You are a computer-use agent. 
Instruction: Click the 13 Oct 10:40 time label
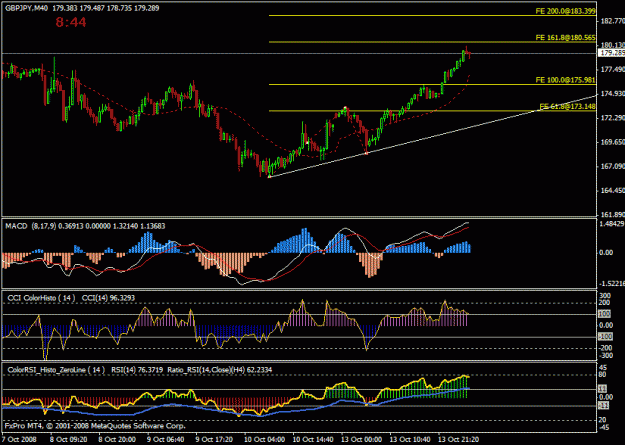tap(410, 439)
